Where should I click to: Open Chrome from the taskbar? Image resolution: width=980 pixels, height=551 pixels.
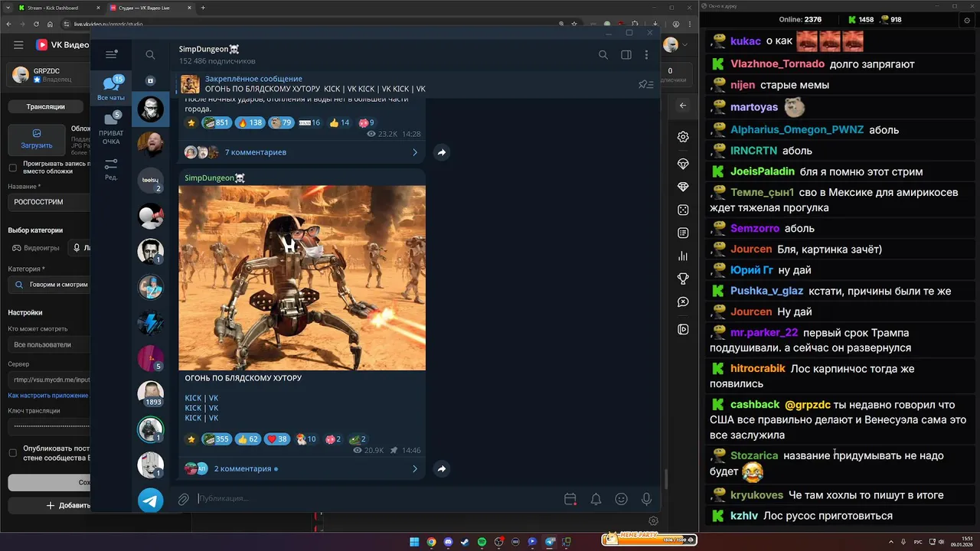432,542
